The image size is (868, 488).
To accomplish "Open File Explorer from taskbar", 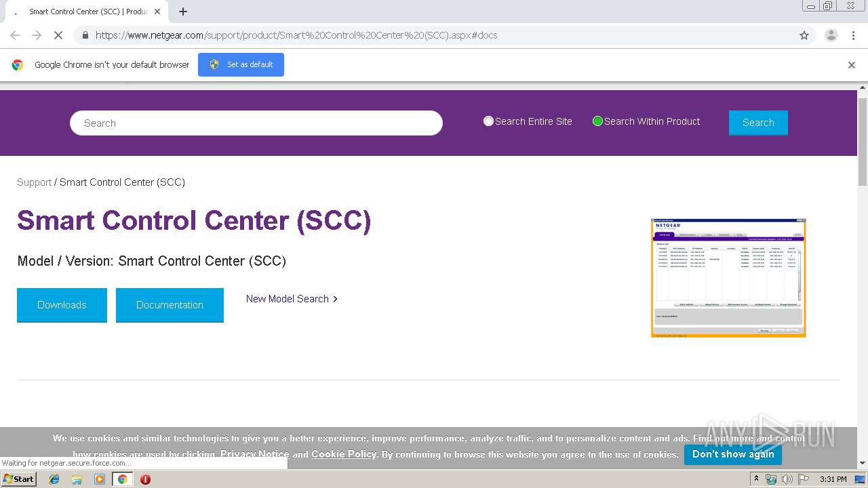I will [x=77, y=479].
